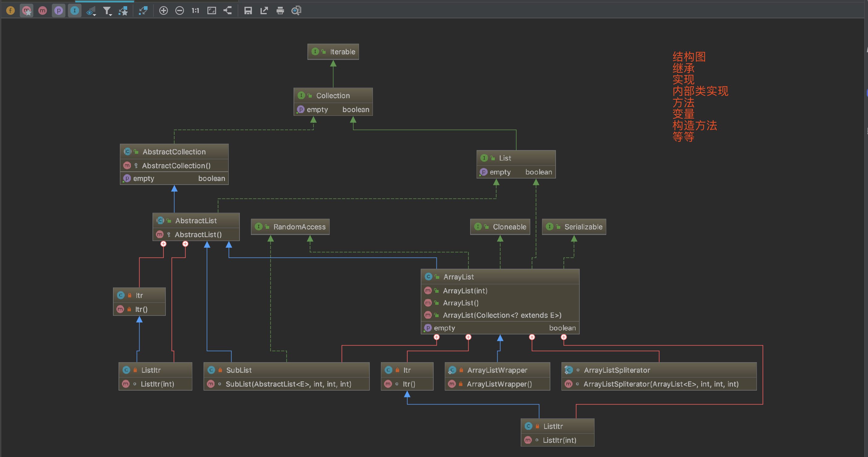Image resolution: width=868 pixels, height=457 pixels.
Task: Click the zoom in icon
Action: pos(163,10)
